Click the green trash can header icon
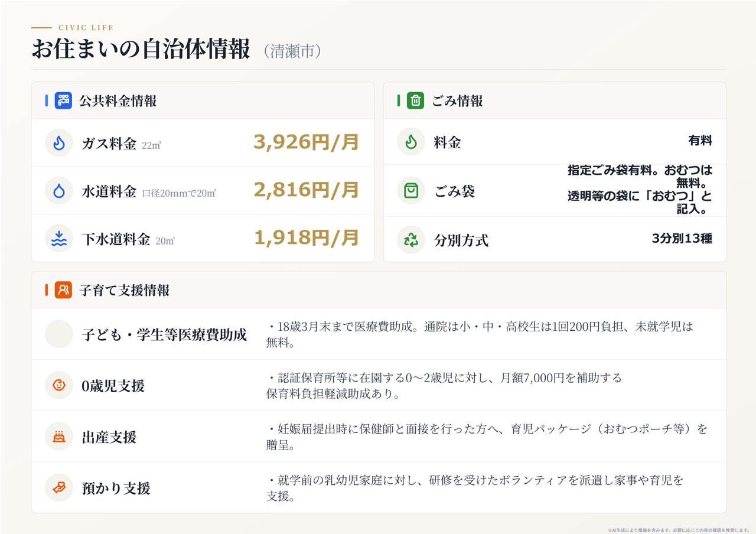The width and height of the screenshot is (756, 534). [x=415, y=100]
